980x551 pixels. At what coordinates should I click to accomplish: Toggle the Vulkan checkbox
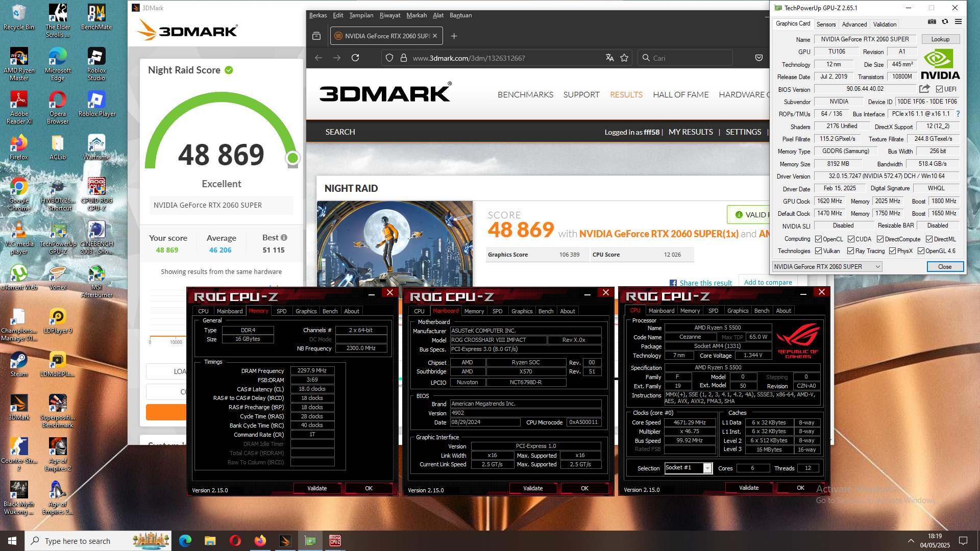point(818,251)
